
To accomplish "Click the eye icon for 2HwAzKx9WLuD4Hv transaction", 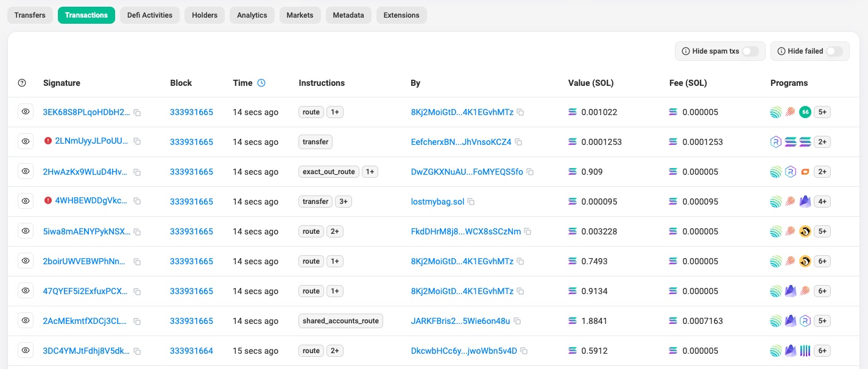I will 26,172.
